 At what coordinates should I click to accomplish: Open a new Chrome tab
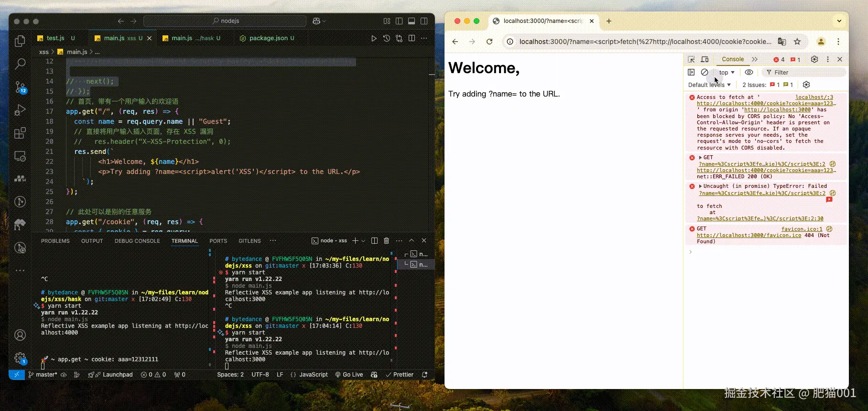[x=608, y=21]
